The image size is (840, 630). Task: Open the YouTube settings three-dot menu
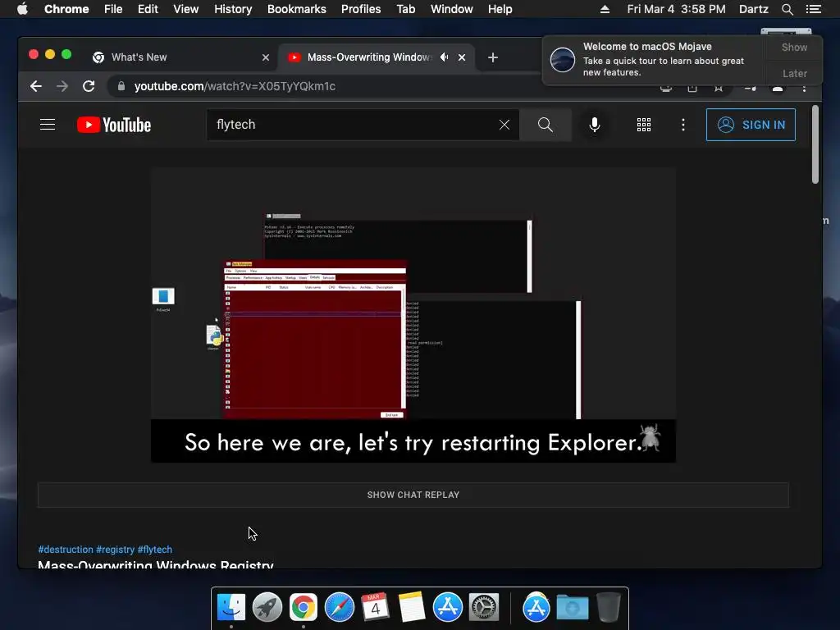683,125
